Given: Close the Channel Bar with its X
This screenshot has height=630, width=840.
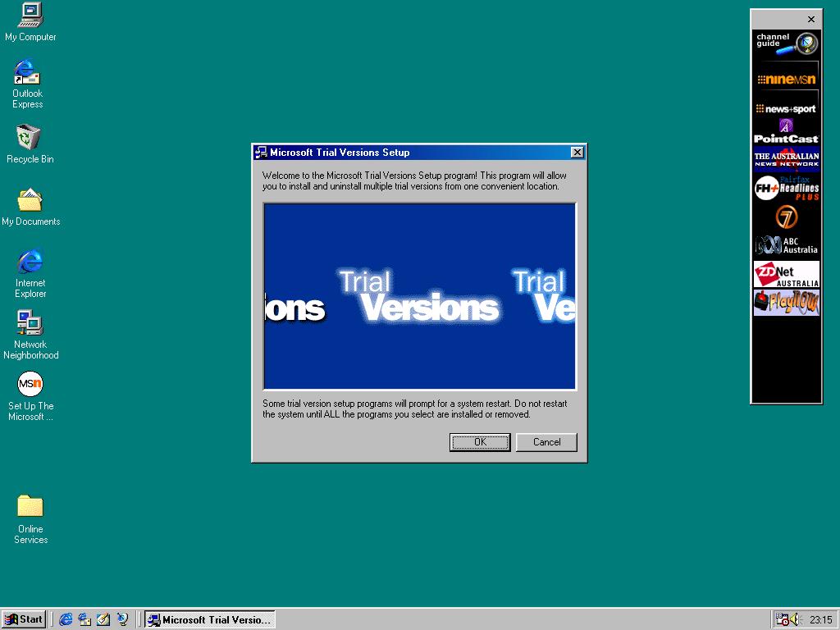Looking at the screenshot, I should click(x=811, y=20).
